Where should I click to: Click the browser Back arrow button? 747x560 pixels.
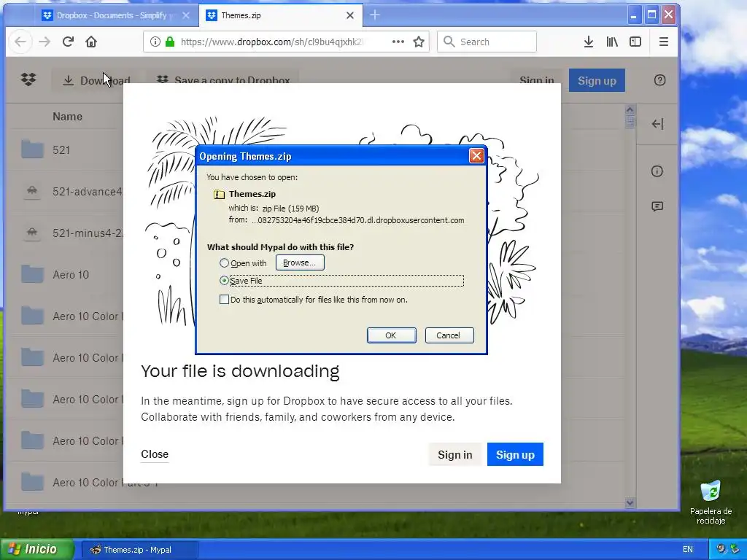[x=20, y=42]
